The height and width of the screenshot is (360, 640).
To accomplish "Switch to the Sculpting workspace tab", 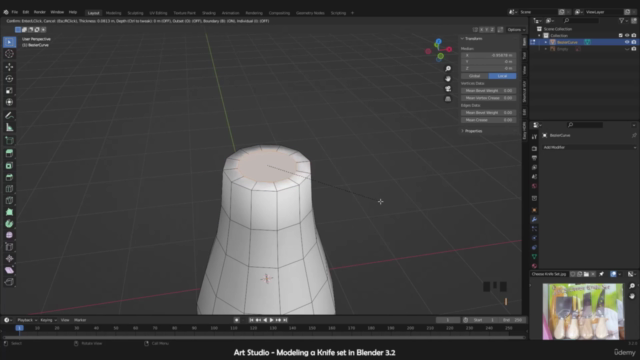I will [x=136, y=13].
